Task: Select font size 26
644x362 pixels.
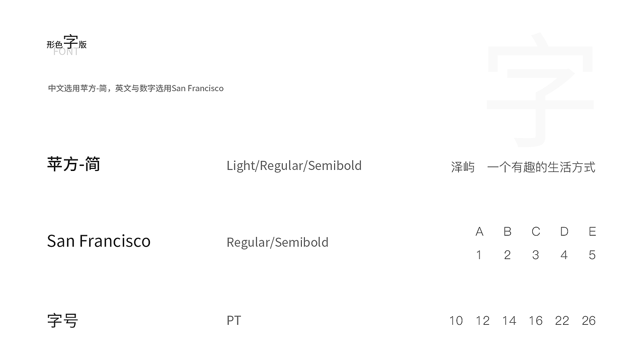Action: (x=589, y=320)
